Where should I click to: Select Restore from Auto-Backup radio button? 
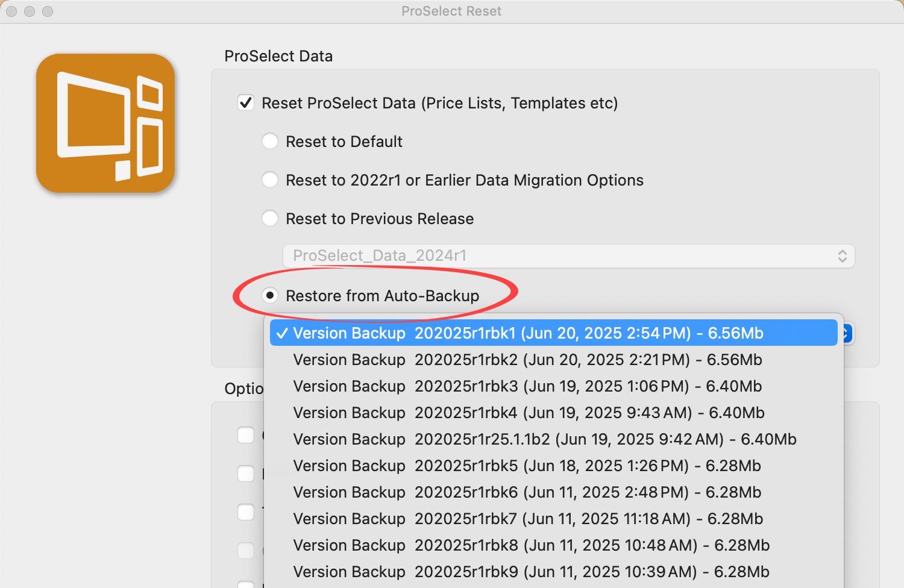click(x=270, y=296)
